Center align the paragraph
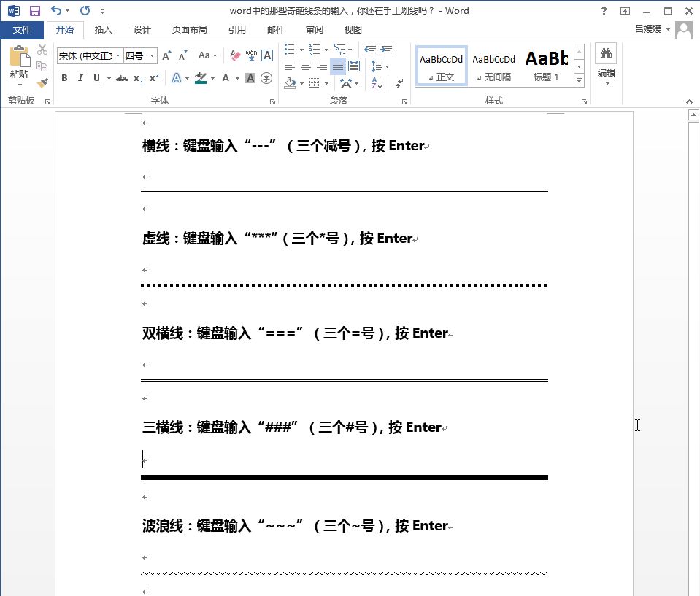Viewport: 700px width, 596px height. tap(306, 66)
